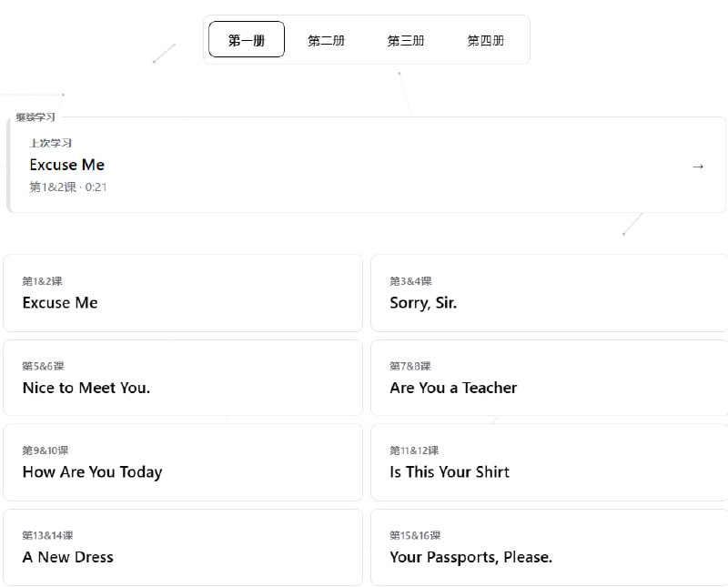Click the 上次学习 label

point(50,143)
